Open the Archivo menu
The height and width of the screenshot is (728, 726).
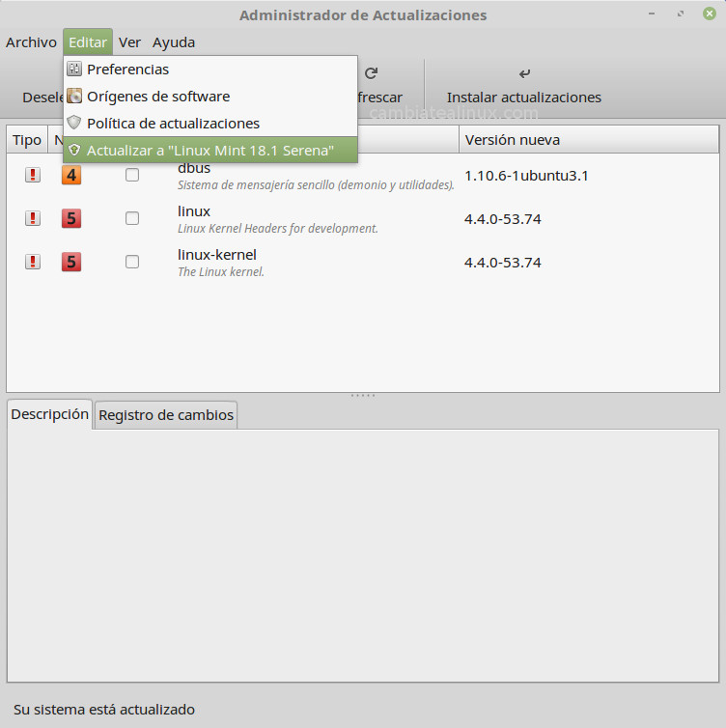(31, 42)
